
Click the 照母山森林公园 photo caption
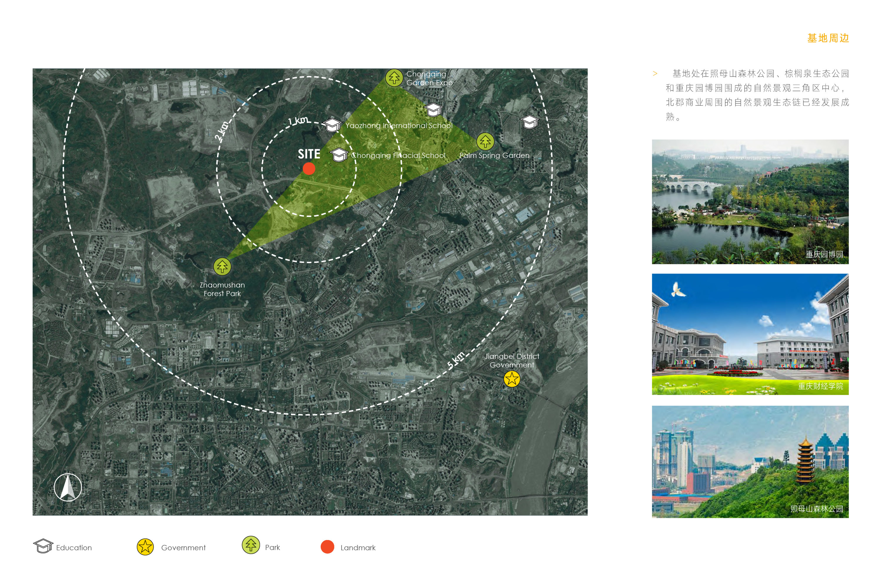[x=817, y=509]
